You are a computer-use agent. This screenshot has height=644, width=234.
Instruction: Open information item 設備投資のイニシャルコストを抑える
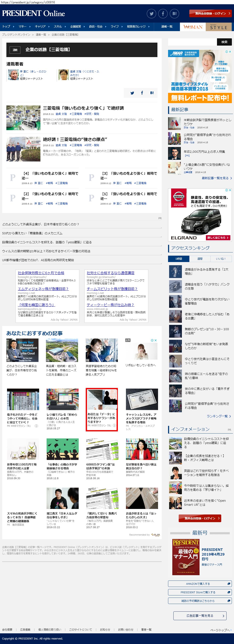click(x=206, y=443)
